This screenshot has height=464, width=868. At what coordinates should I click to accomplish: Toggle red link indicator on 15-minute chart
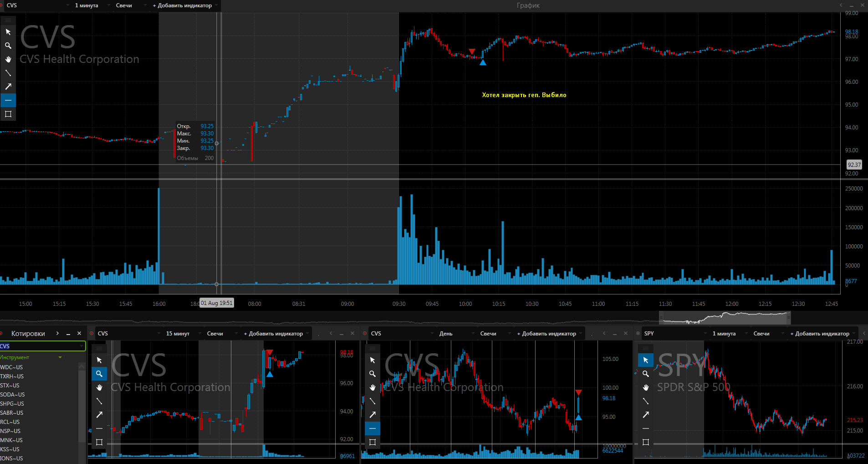coord(92,334)
